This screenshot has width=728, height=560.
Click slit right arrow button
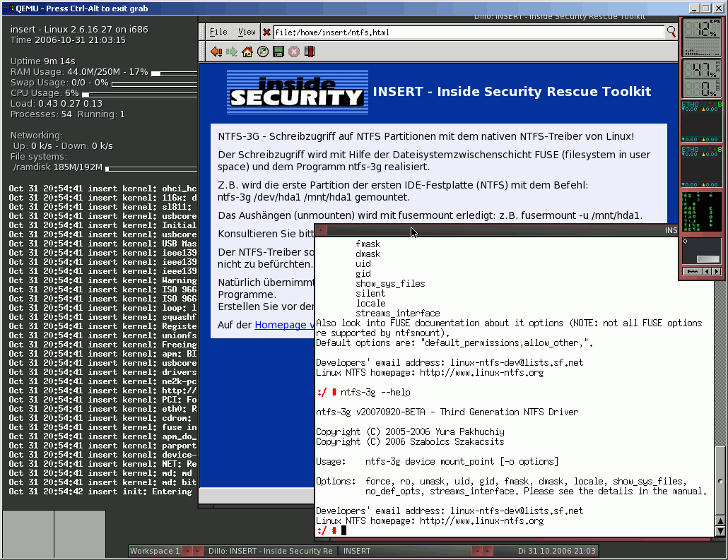tap(717, 271)
